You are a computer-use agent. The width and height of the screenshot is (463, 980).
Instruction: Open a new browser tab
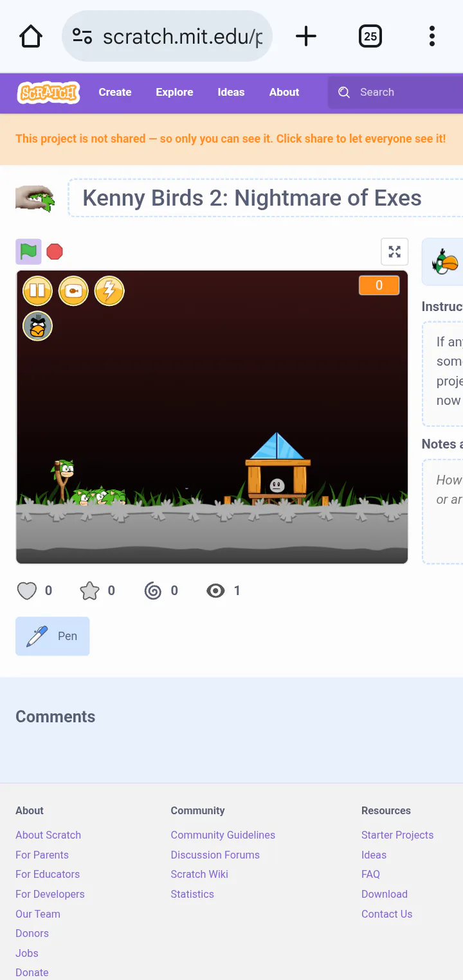[306, 36]
